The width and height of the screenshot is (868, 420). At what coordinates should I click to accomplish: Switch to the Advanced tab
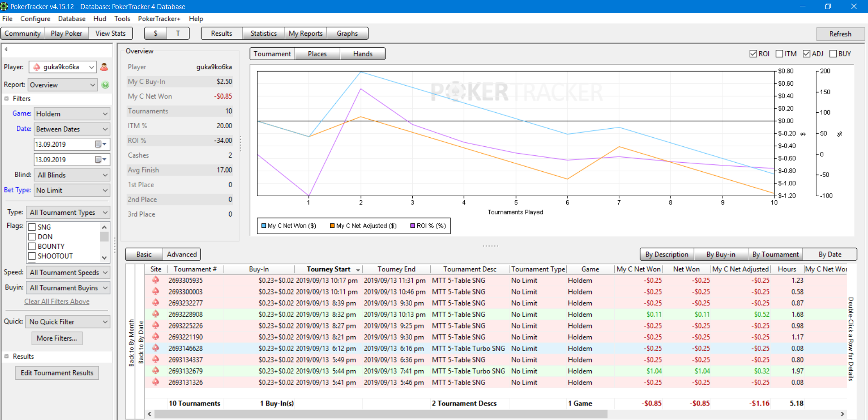click(182, 254)
